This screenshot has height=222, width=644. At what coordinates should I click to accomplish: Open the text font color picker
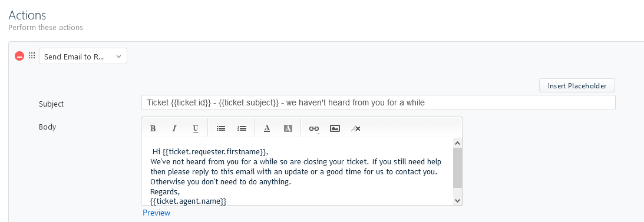[x=267, y=128]
